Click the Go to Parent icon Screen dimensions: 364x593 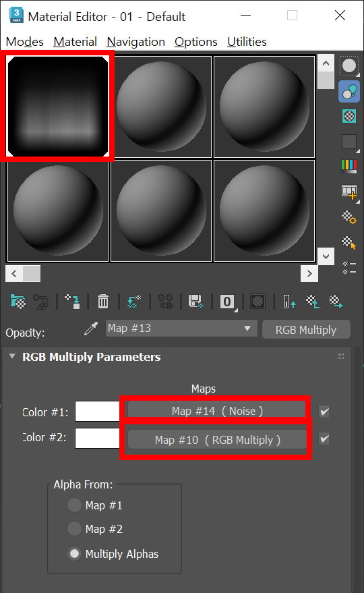[x=313, y=302]
